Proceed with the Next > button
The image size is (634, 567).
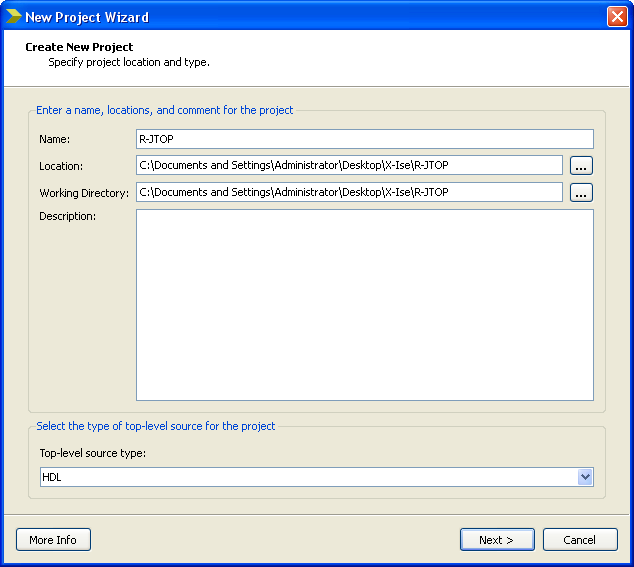click(x=497, y=540)
